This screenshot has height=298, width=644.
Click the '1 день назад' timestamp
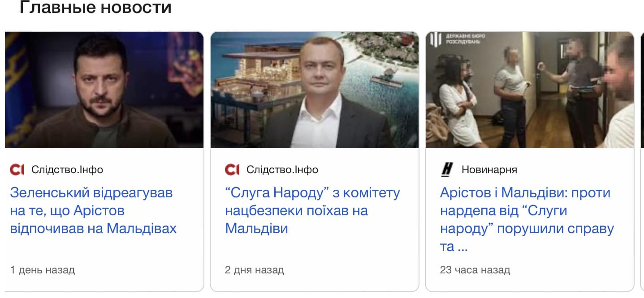click(42, 270)
